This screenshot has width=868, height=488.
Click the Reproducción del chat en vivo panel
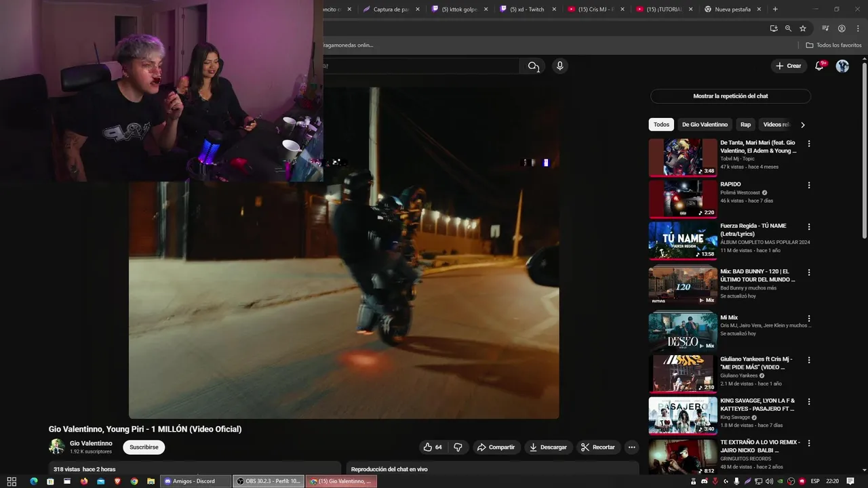point(492,469)
